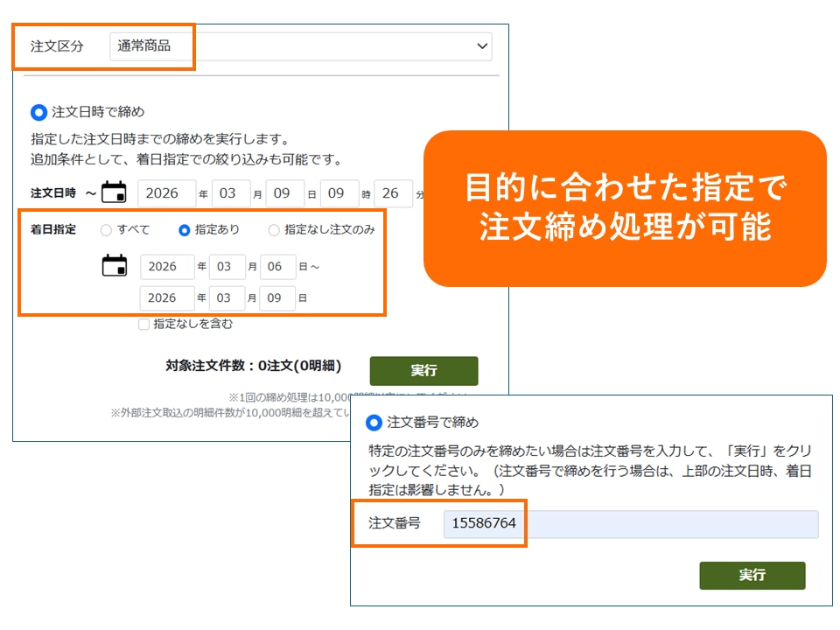Click the year field in the 注文日時 row
The width and height of the screenshot is (840, 630).
(166, 193)
